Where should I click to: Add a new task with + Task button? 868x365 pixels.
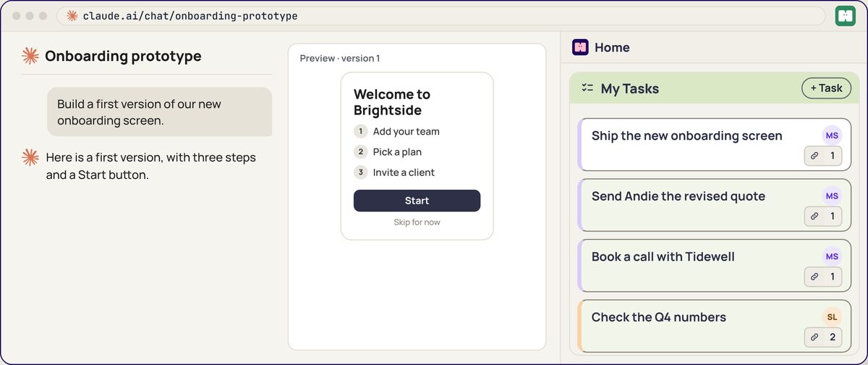tap(826, 88)
